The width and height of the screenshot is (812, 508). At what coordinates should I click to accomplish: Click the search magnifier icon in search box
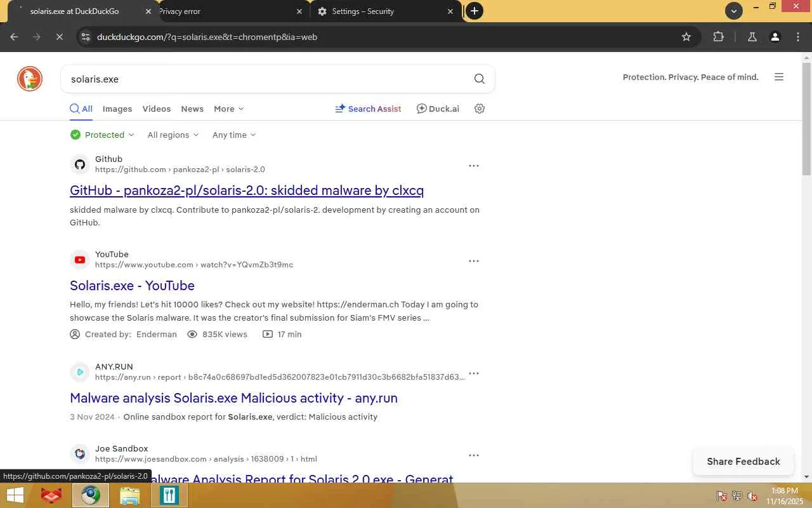click(480, 79)
